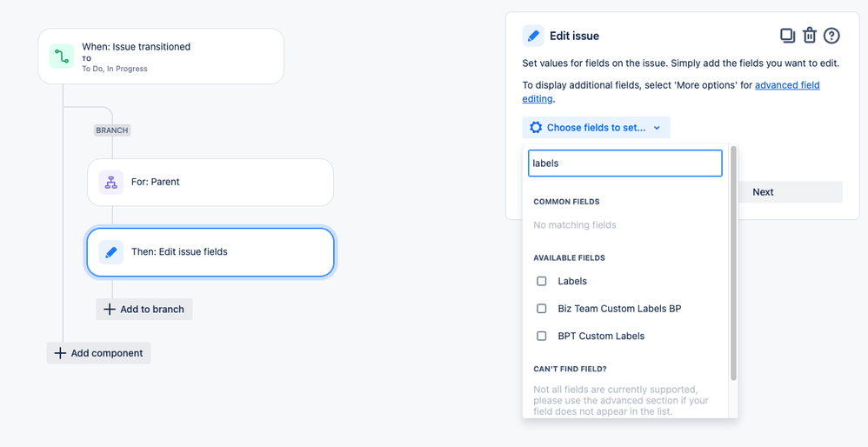Open the Then: Edit issue fields action
This screenshot has height=447, width=868.
pyautogui.click(x=210, y=252)
